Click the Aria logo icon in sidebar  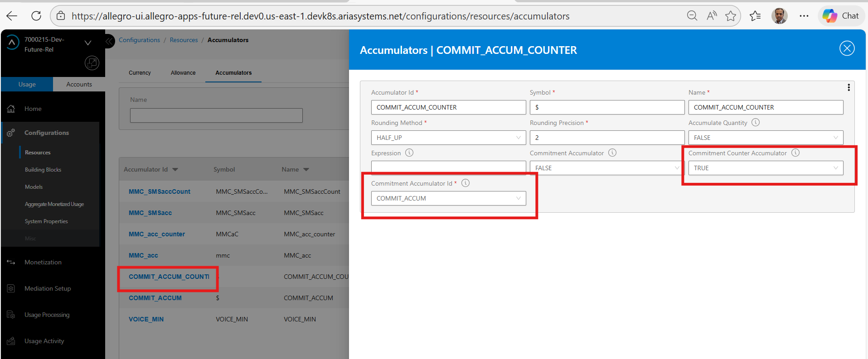(x=12, y=43)
